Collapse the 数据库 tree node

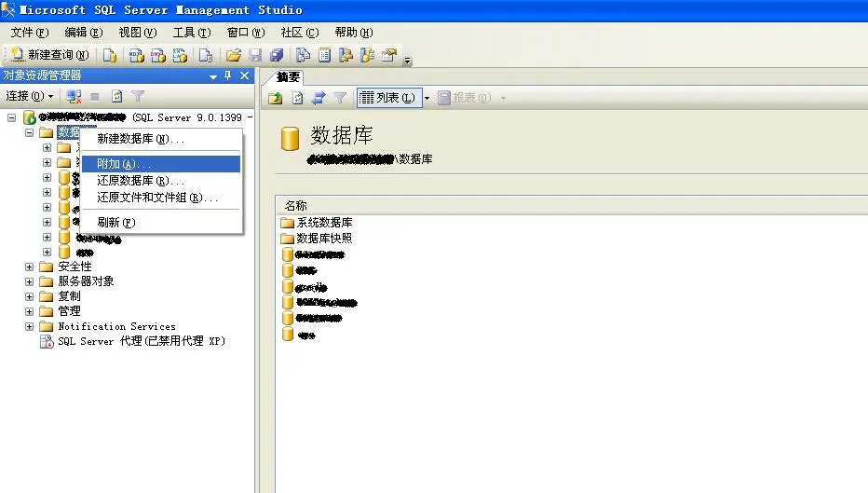tap(30, 133)
